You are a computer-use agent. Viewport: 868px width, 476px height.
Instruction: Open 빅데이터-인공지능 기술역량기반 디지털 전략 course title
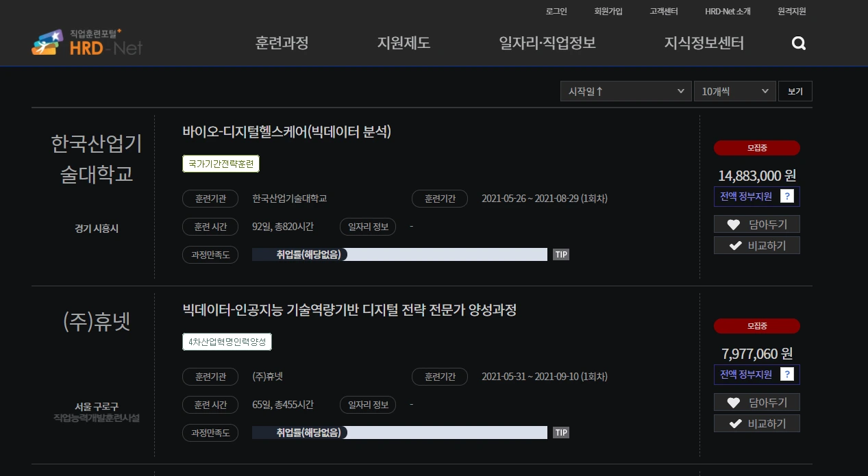(x=349, y=310)
